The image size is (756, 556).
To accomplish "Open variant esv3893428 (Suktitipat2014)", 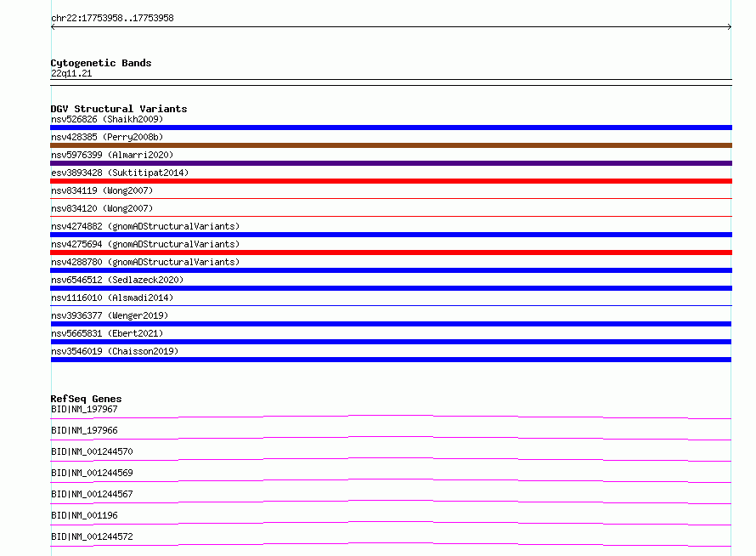I will 120,173.
